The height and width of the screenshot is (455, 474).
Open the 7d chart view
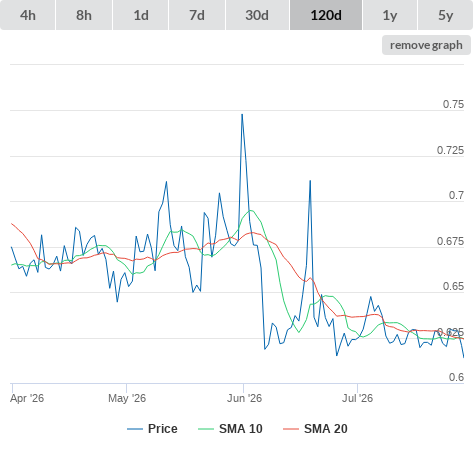pyautogui.click(x=197, y=15)
